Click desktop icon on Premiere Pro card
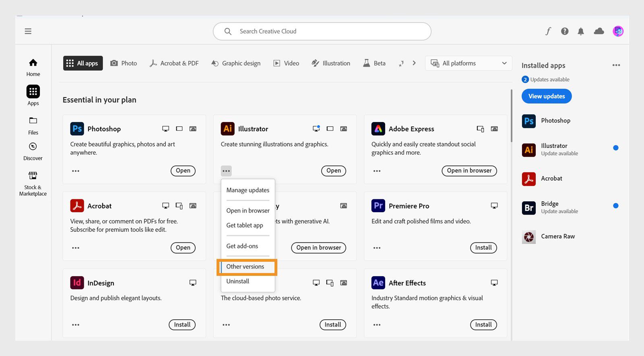 (494, 206)
